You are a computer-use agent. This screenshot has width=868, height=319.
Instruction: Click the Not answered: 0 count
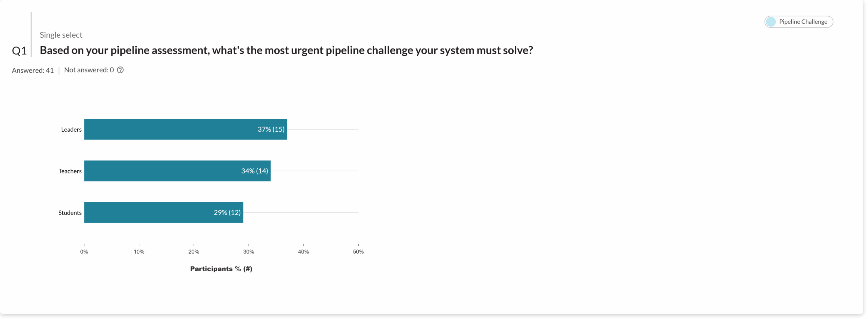[89, 70]
